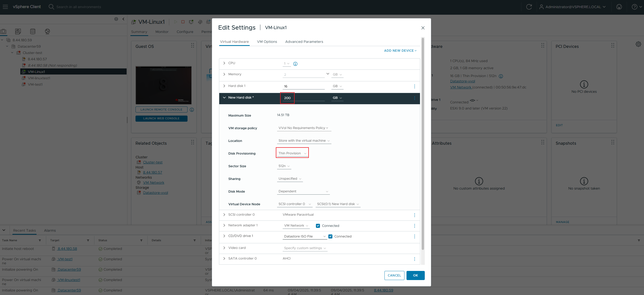Open Storage inventory view icon

[x=33, y=31]
